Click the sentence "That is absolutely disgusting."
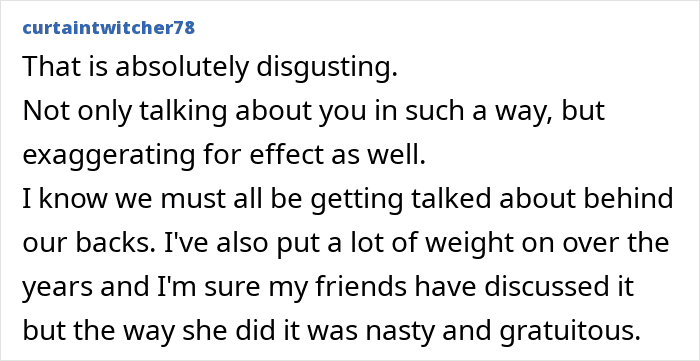Screen dimensions: 700x361 210,67
